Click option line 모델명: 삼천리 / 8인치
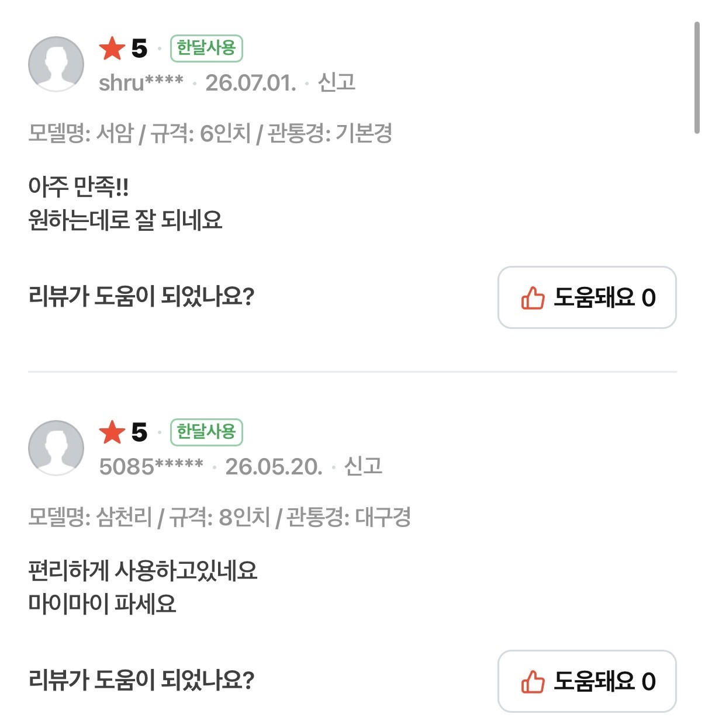 click(x=219, y=517)
